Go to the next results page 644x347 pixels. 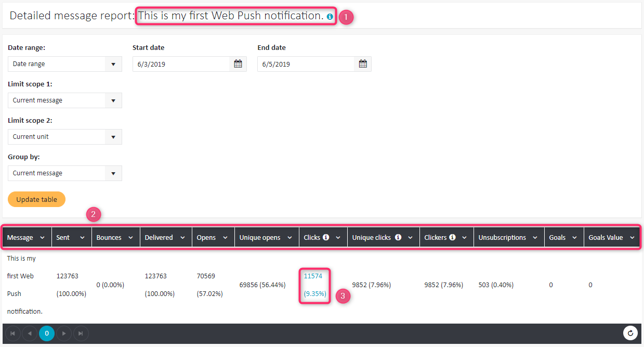pos(64,333)
